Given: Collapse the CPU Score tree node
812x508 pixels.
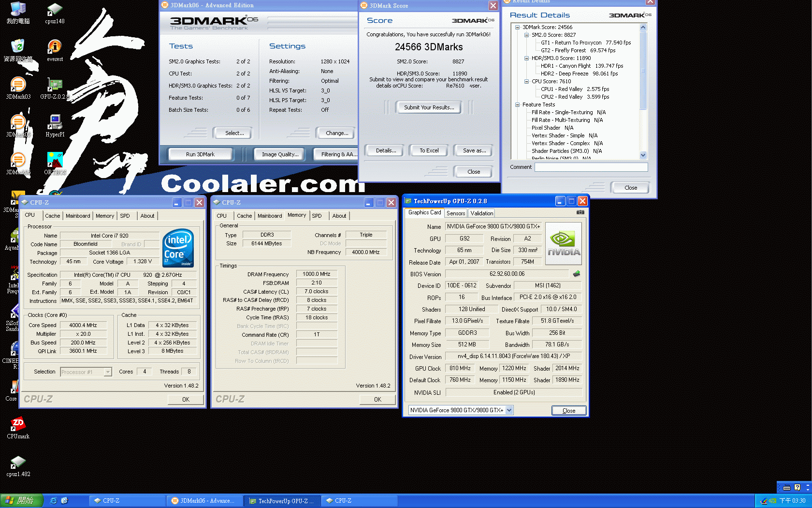Looking at the screenshot, I should (x=527, y=81).
